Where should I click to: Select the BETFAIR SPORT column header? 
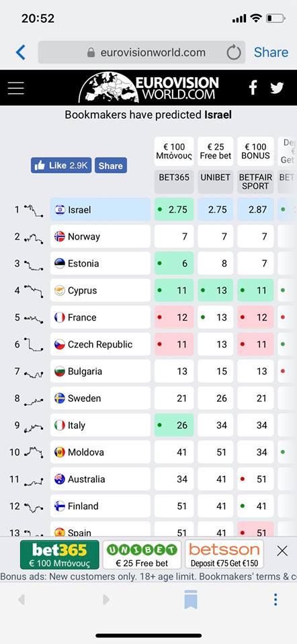(255, 181)
